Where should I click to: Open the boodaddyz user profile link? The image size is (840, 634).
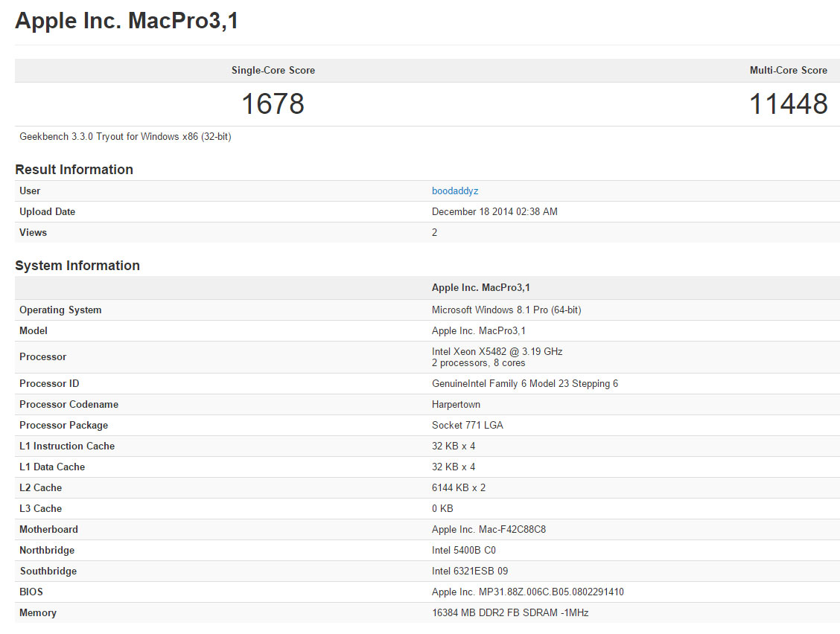[455, 190]
